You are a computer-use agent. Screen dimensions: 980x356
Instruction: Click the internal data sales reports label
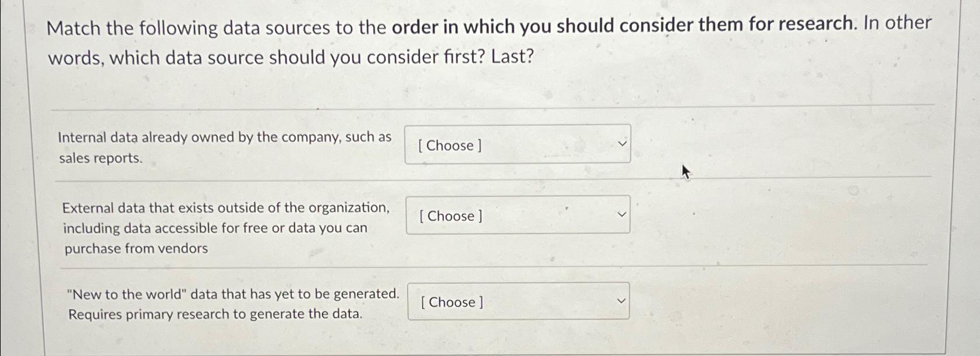(225, 147)
